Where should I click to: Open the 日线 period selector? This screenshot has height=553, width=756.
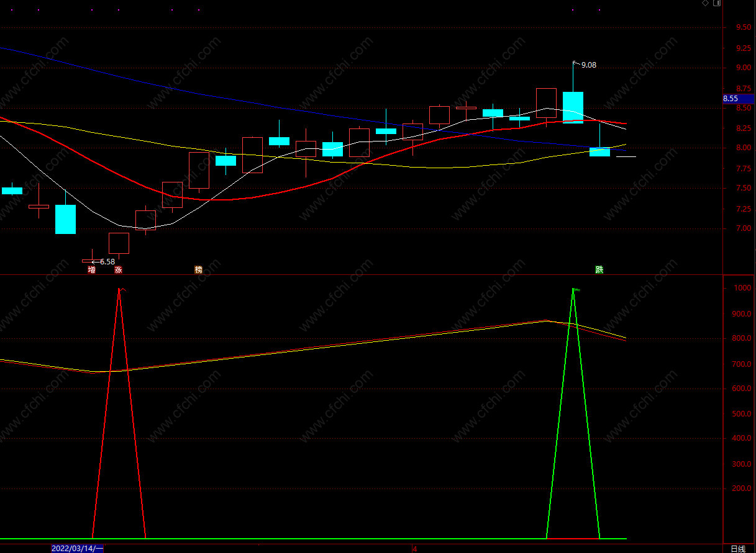tap(737, 549)
